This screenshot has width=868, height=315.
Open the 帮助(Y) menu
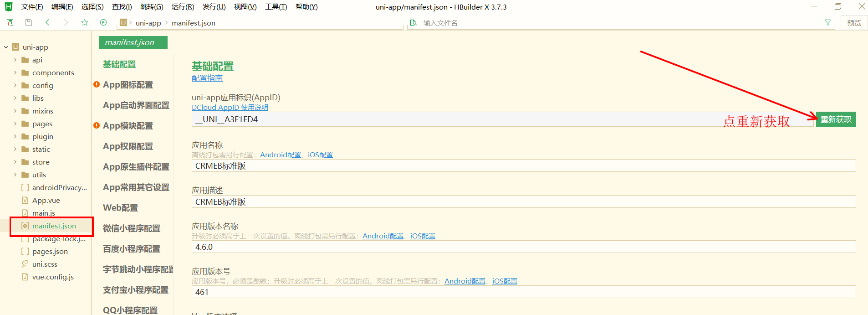point(306,7)
